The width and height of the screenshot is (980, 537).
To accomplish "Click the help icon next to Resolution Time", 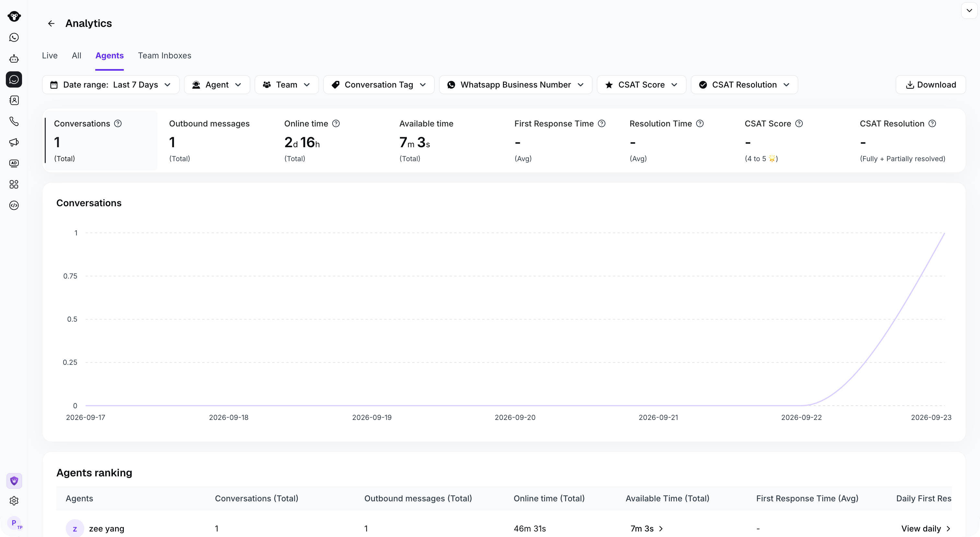I will click(700, 124).
